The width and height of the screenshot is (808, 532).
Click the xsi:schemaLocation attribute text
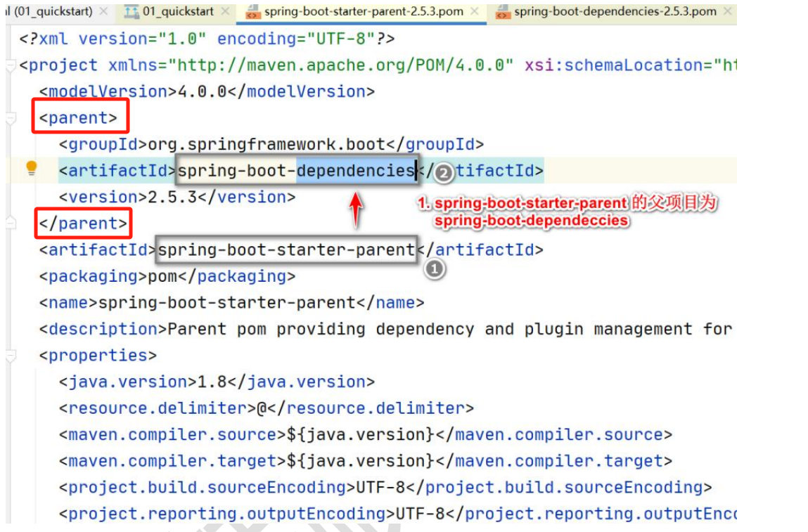pos(614,65)
